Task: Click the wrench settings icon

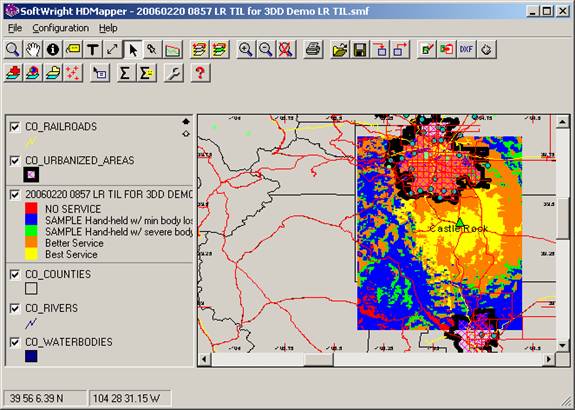Action: click(x=174, y=73)
